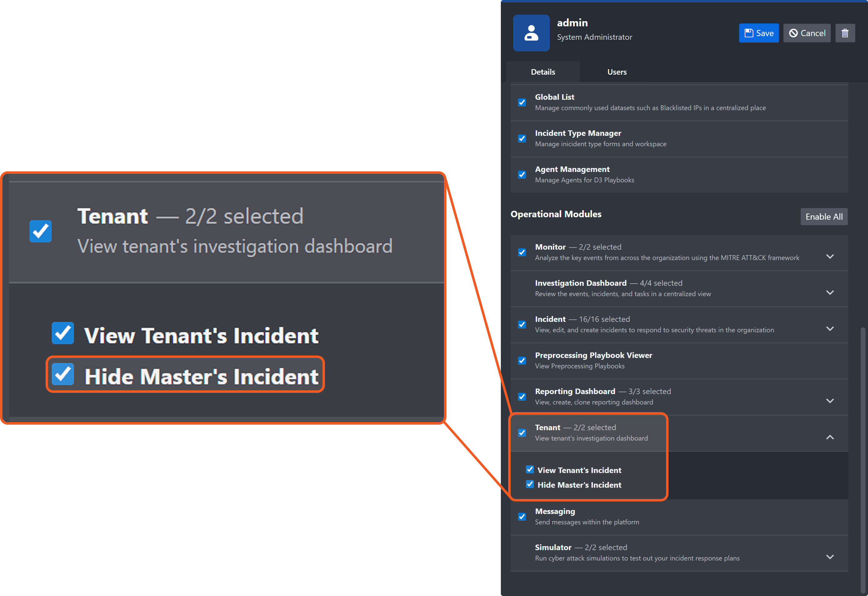Image resolution: width=868 pixels, height=596 pixels.
Task: Uncheck the Global List checkbox
Action: coord(522,102)
